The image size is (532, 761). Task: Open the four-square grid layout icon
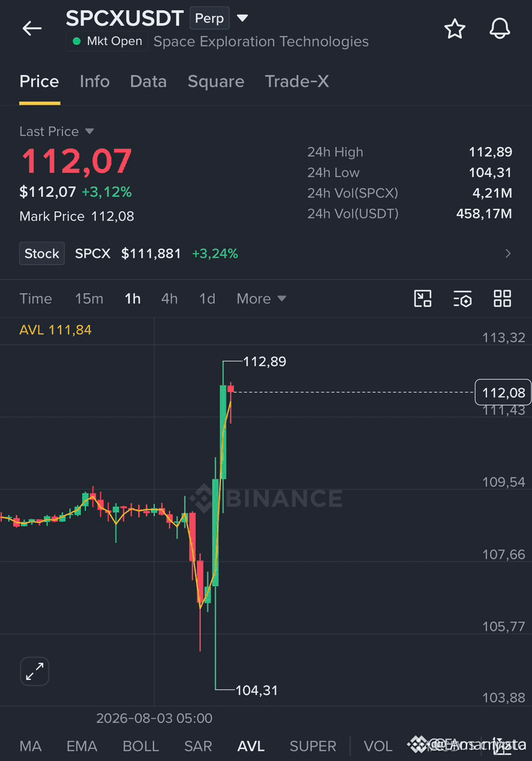click(x=502, y=298)
